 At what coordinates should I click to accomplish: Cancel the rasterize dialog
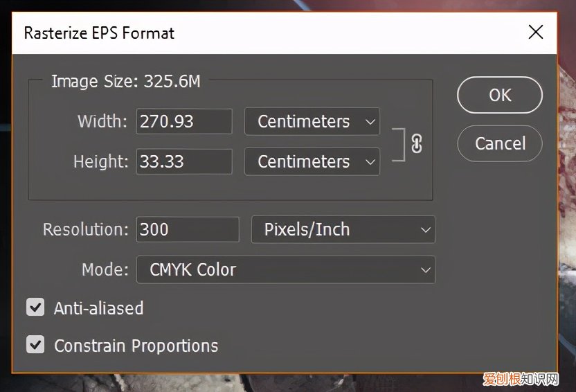(x=500, y=143)
